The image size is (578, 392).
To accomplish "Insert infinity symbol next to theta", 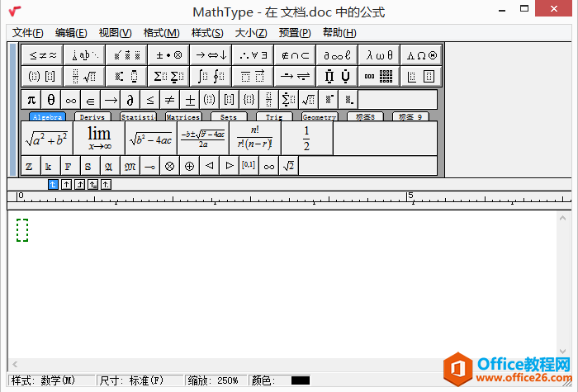I will [x=71, y=100].
